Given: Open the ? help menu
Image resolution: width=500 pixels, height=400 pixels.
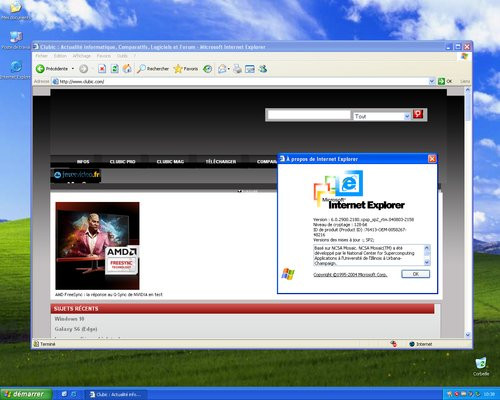Looking at the screenshot, I should (x=135, y=56).
